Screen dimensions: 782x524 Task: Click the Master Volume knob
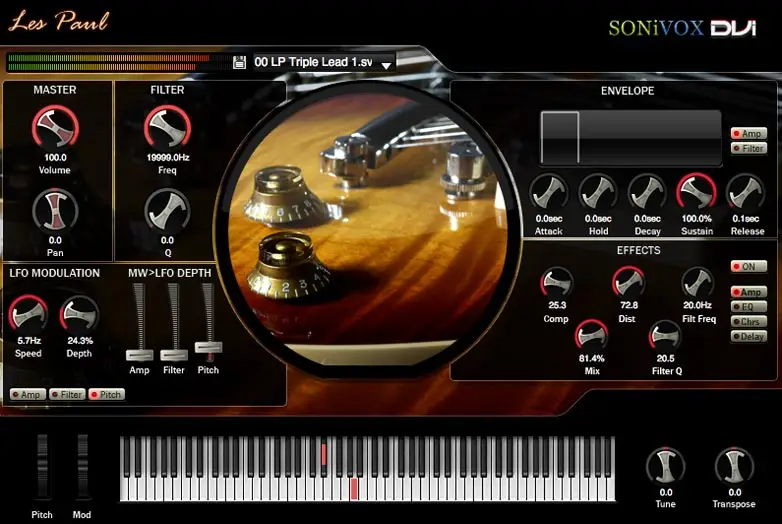(55, 127)
